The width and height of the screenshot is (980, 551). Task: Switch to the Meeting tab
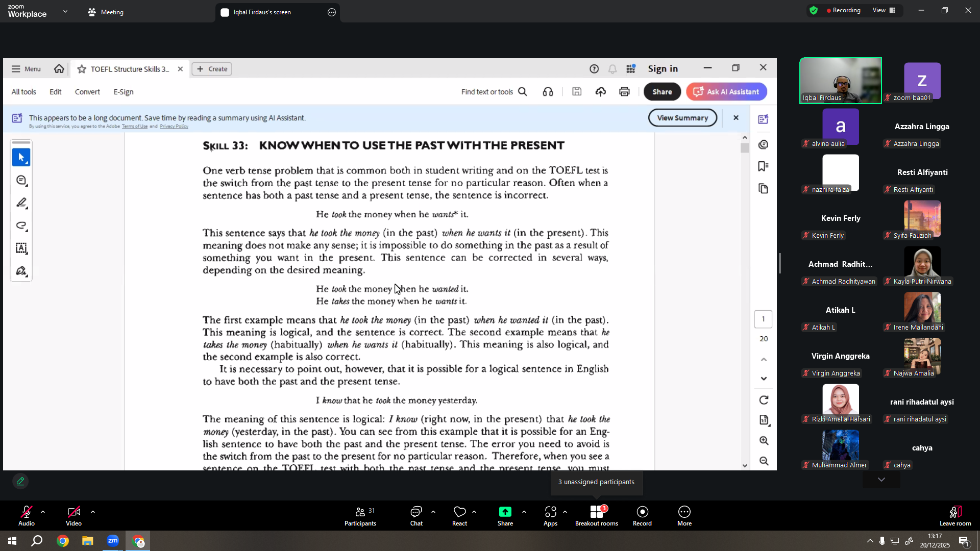106,12
